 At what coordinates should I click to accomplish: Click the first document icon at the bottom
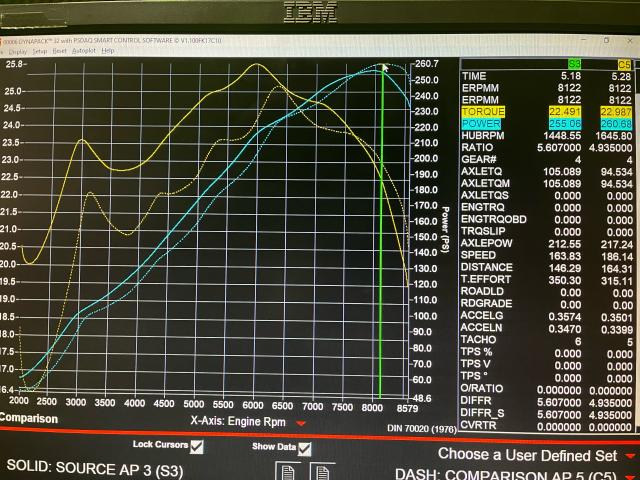coord(286,471)
